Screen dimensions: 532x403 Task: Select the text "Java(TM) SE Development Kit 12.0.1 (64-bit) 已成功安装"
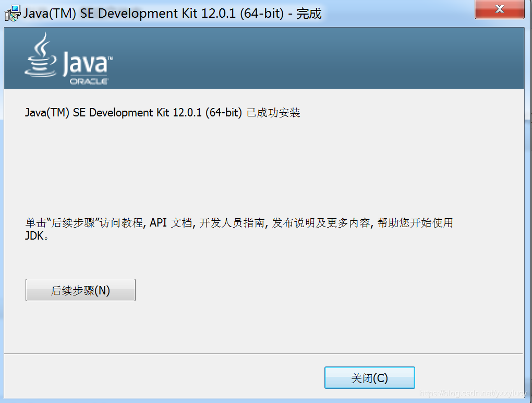(x=163, y=112)
